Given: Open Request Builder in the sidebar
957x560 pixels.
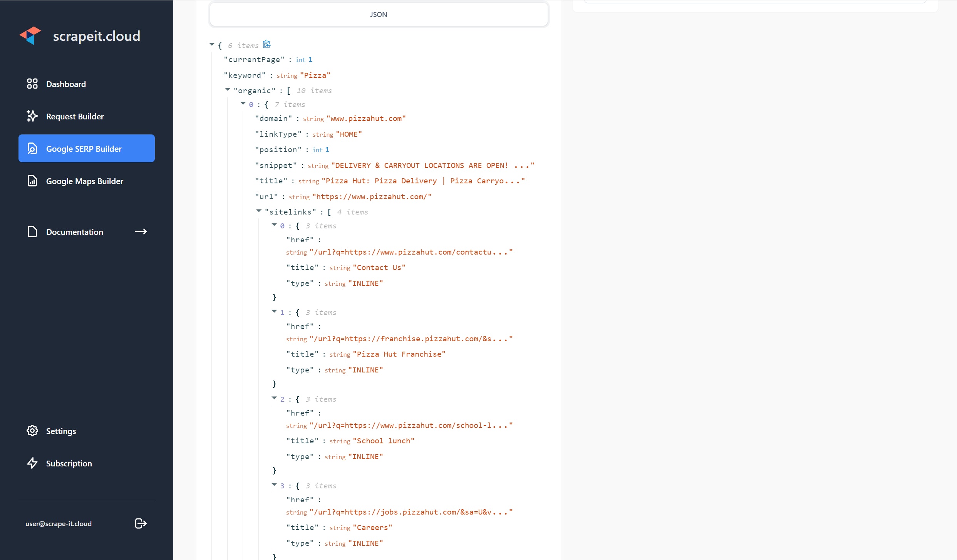Looking at the screenshot, I should pyautogui.click(x=87, y=116).
